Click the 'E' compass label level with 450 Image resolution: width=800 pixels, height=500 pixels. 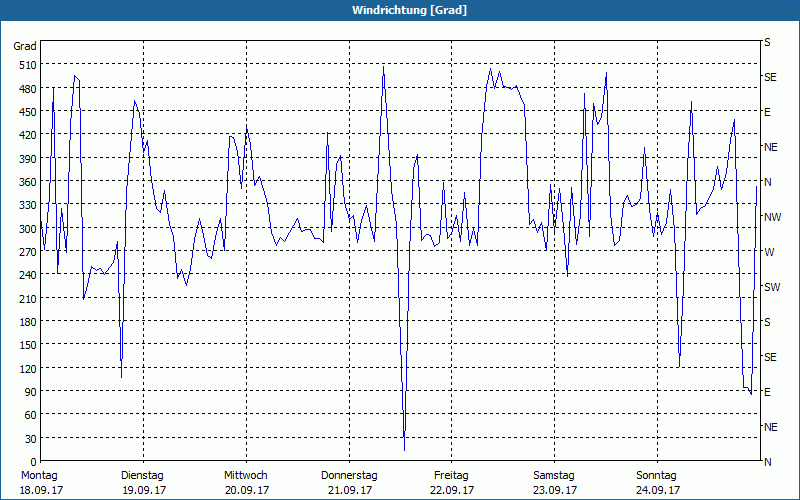click(x=767, y=112)
